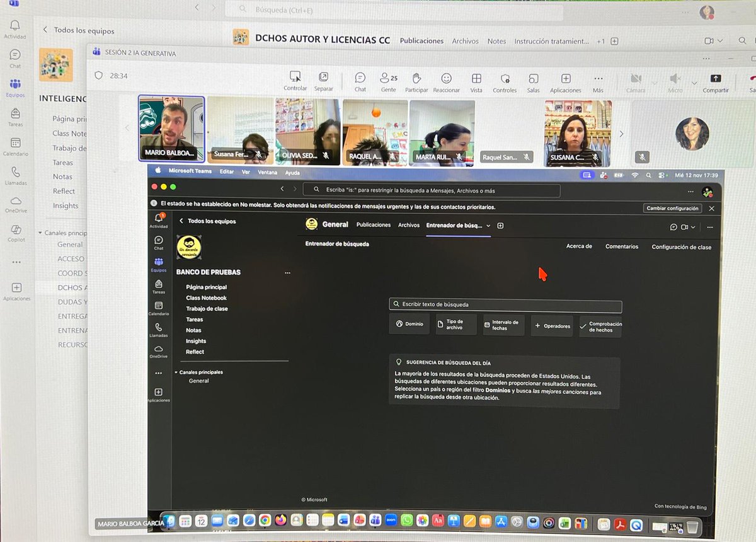Open Chrome from the macOS dock
The height and width of the screenshot is (542, 756).
265,521
